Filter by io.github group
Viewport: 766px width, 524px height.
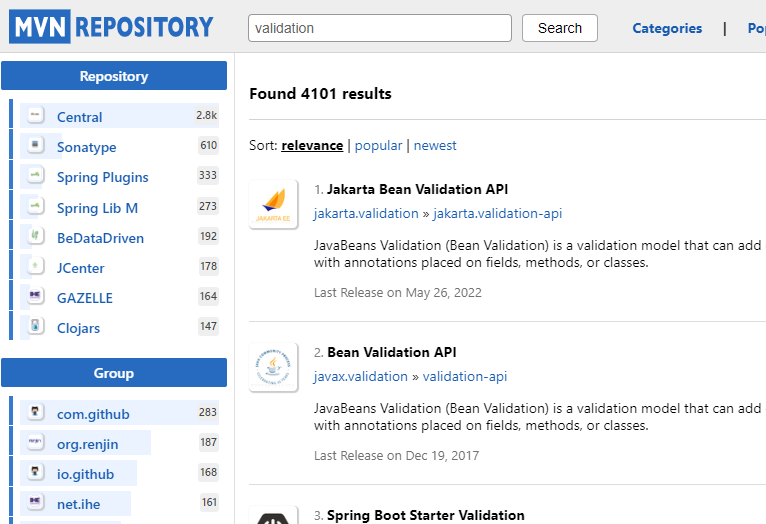pyautogui.click(x=85, y=474)
